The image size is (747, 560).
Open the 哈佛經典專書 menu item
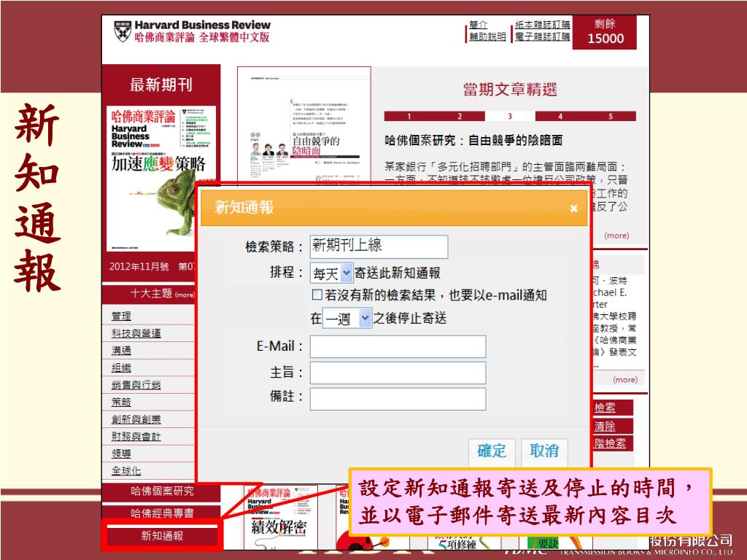(161, 513)
